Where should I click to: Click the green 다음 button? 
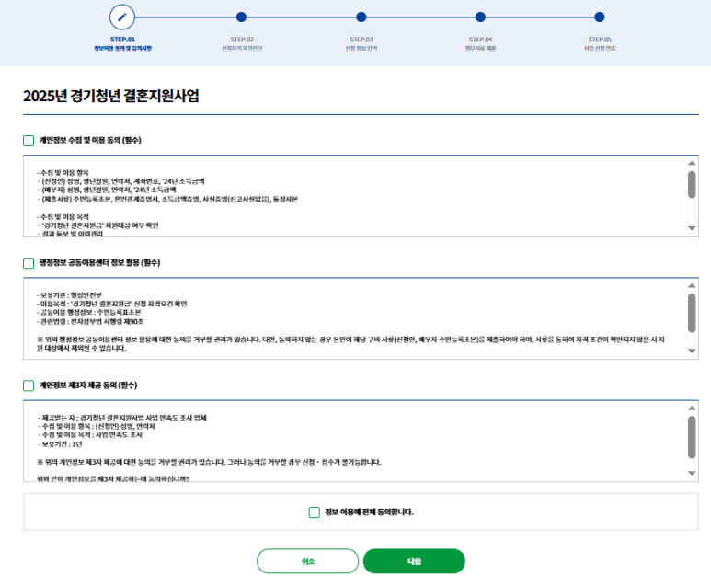[414, 561]
